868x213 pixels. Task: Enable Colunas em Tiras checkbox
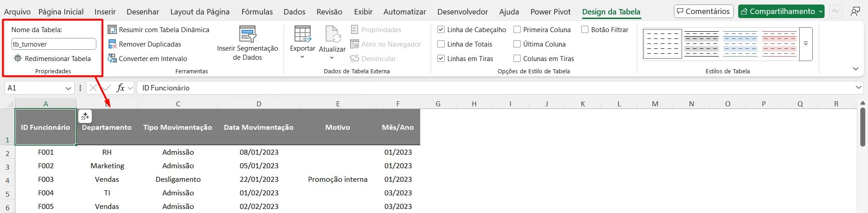click(x=517, y=58)
